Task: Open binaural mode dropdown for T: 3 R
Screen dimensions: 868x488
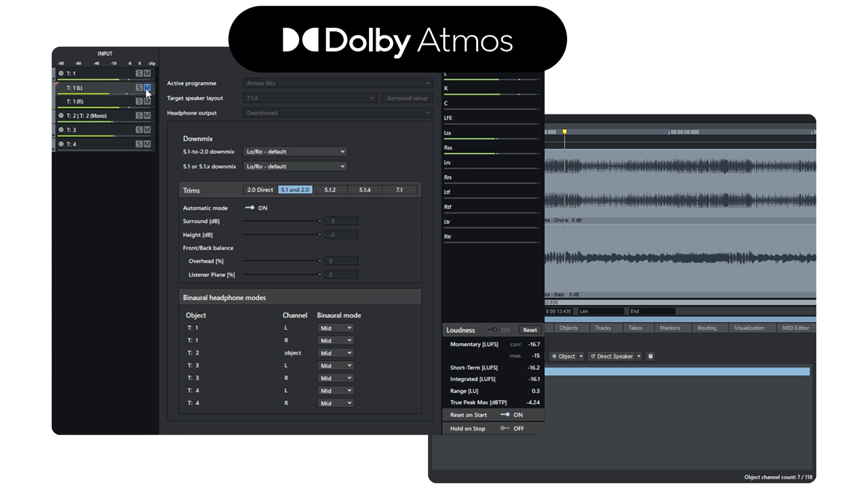Action: pyautogui.click(x=336, y=378)
